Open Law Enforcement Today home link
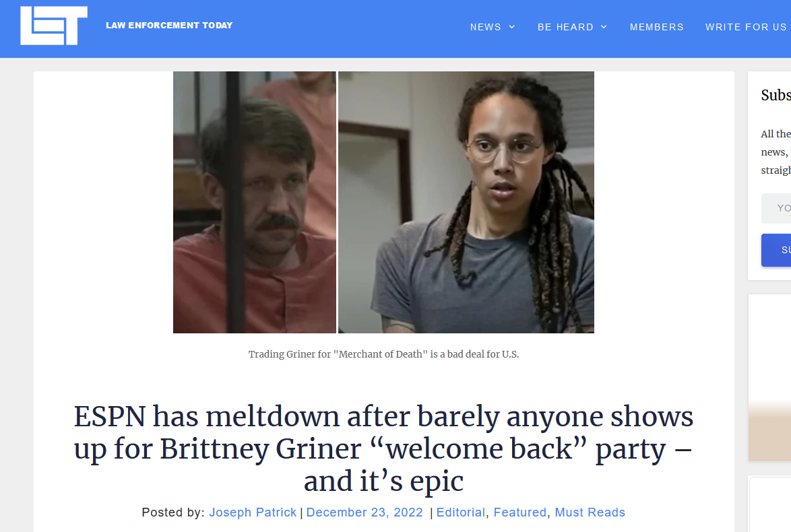Viewport: 791px width, 532px height. coord(169,25)
